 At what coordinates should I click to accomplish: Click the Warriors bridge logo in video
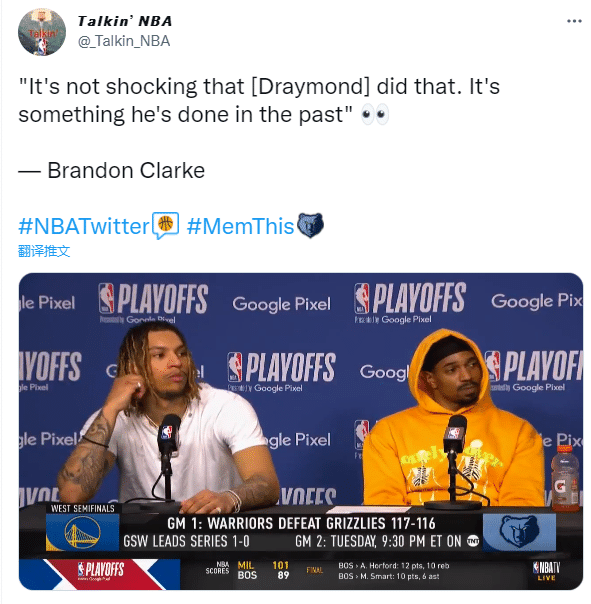(x=82, y=533)
